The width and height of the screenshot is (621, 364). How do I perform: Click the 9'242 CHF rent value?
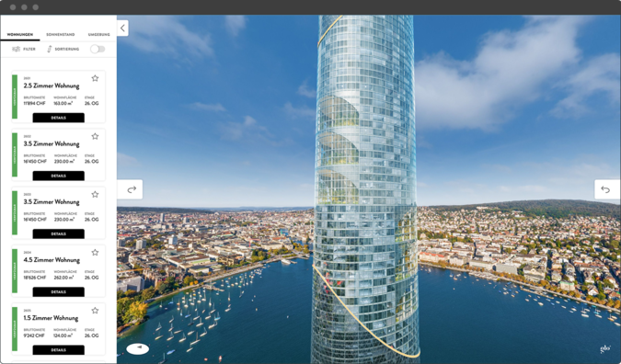click(34, 336)
